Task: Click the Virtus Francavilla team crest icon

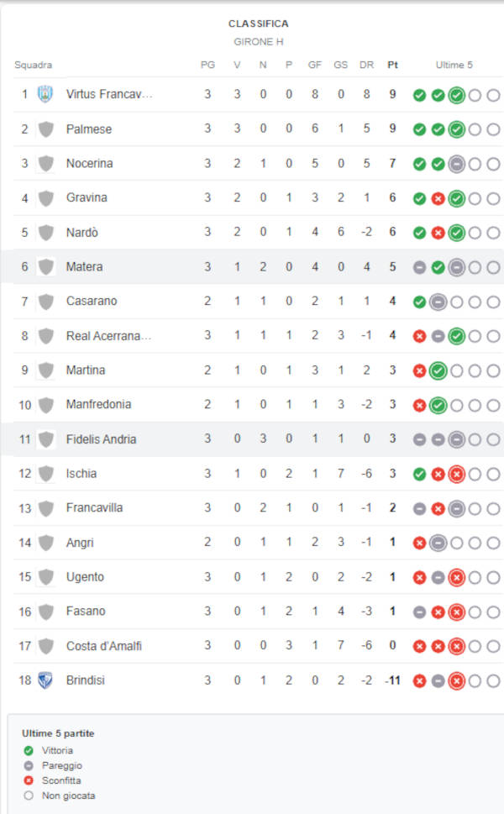Action: click(45, 94)
